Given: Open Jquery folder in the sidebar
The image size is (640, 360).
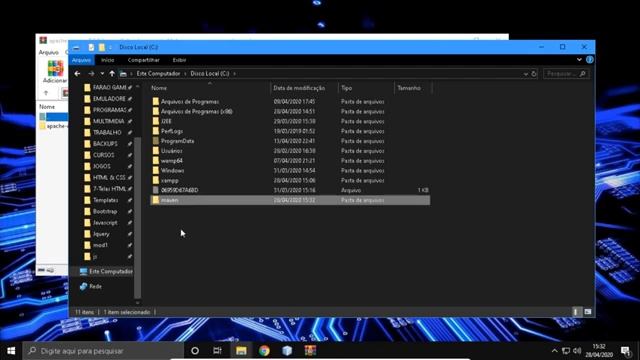Looking at the screenshot, I should click(107, 234).
